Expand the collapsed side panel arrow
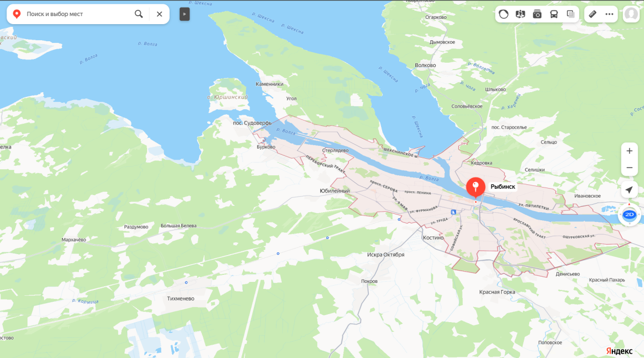 click(x=185, y=14)
